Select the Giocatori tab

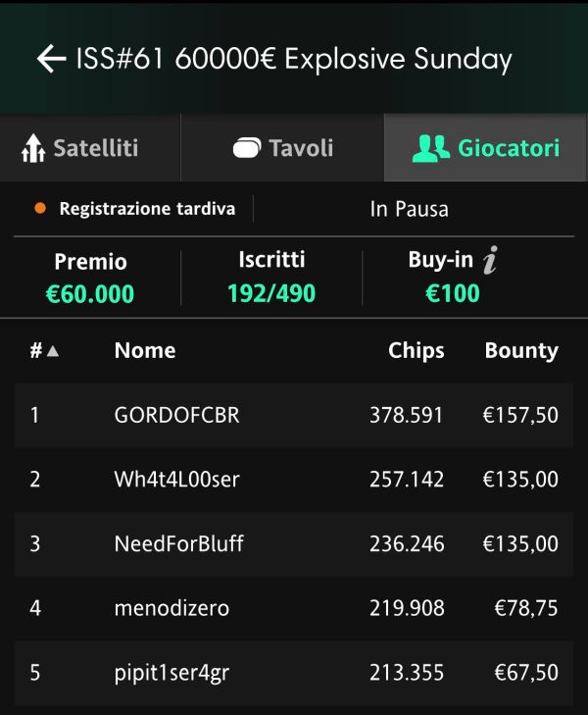[x=485, y=148]
